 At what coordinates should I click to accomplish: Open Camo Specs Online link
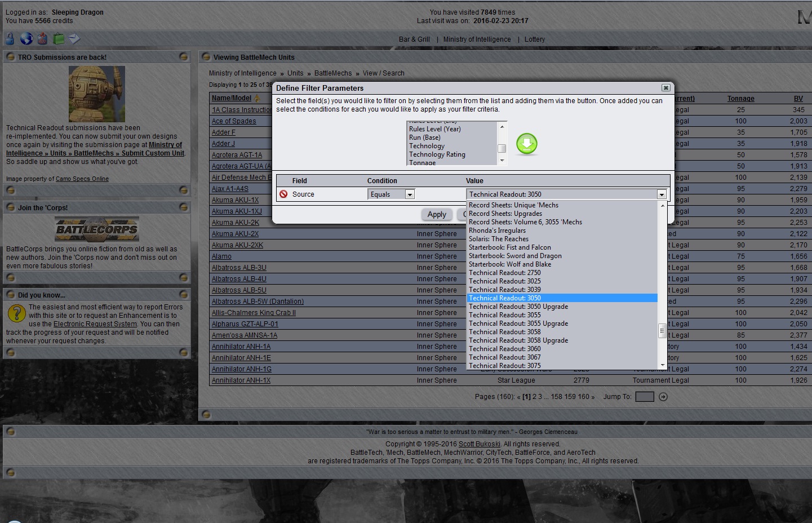coord(82,179)
